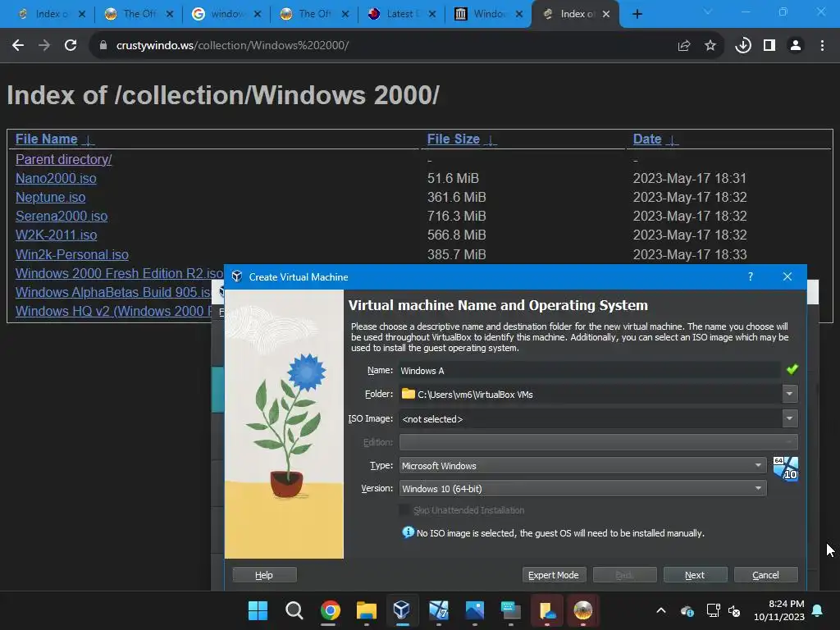Click the help question mark in Create Virtual Machine
The width and height of the screenshot is (840, 630).
[x=751, y=276]
